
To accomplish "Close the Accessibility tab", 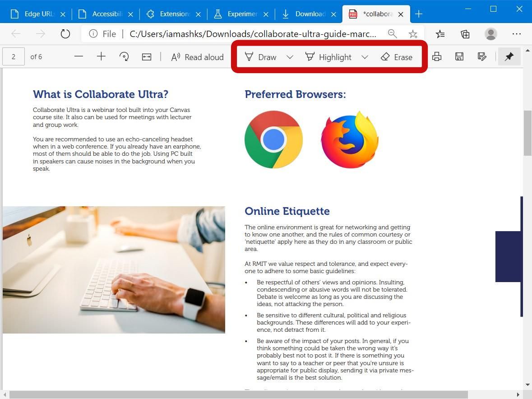I will 130,14.
